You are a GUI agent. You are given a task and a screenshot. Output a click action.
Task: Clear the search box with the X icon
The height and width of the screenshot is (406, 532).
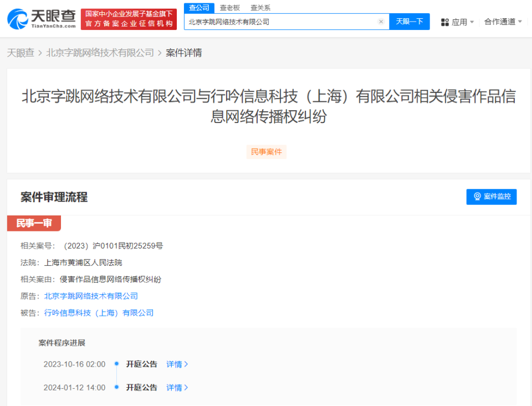pos(381,22)
